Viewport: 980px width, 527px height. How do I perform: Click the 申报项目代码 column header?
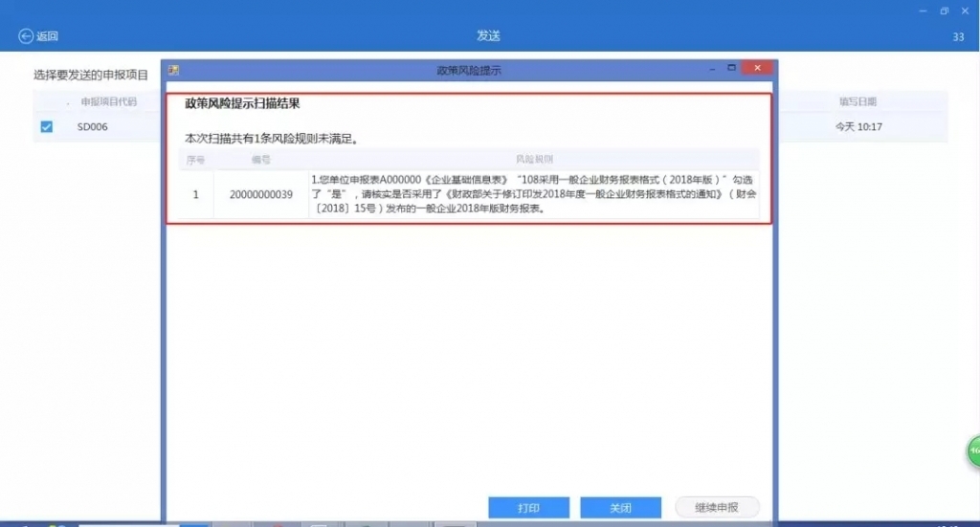pyautogui.click(x=109, y=101)
